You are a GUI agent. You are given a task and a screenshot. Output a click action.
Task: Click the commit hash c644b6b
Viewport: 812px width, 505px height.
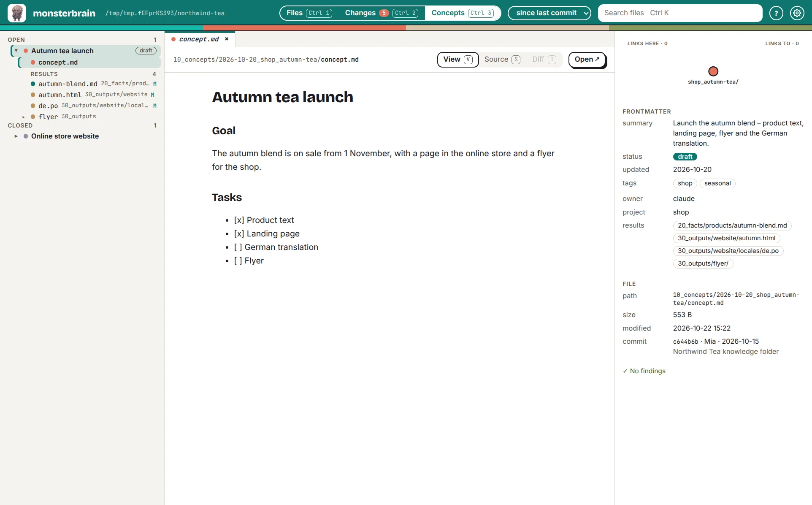pyautogui.click(x=685, y=342)
